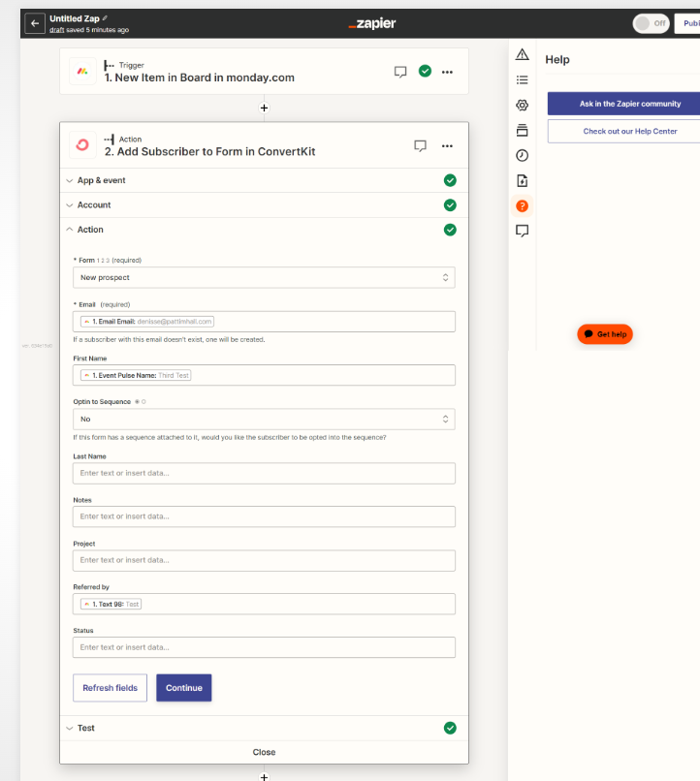Toggle the Zap On/Off switch

pyautogui.click(x=651, y=23)
